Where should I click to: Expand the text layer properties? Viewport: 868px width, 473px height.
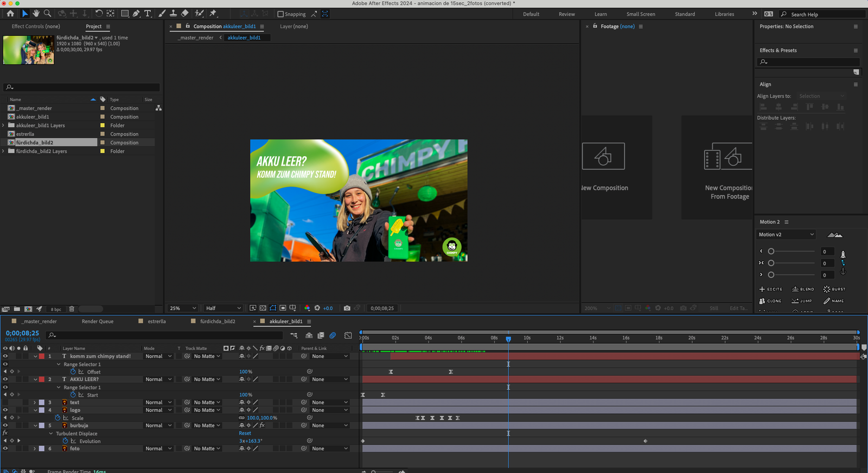click(x=35, y=402)
